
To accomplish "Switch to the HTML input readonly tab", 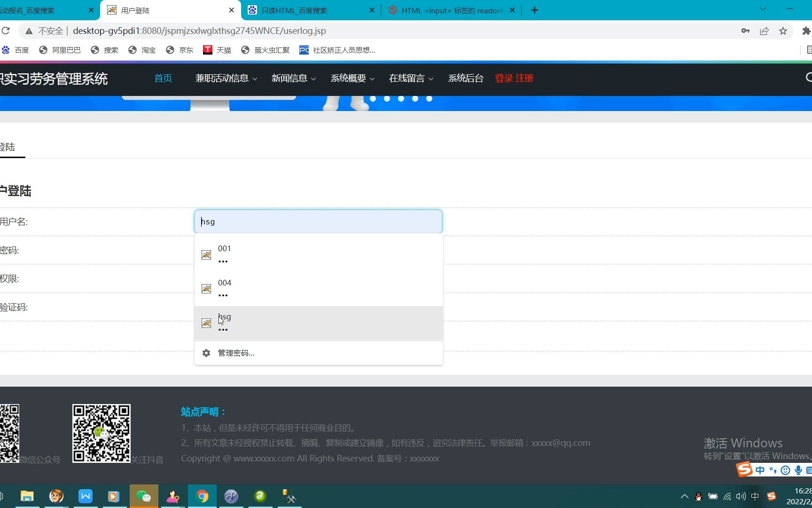I will (x=452, y=10).
